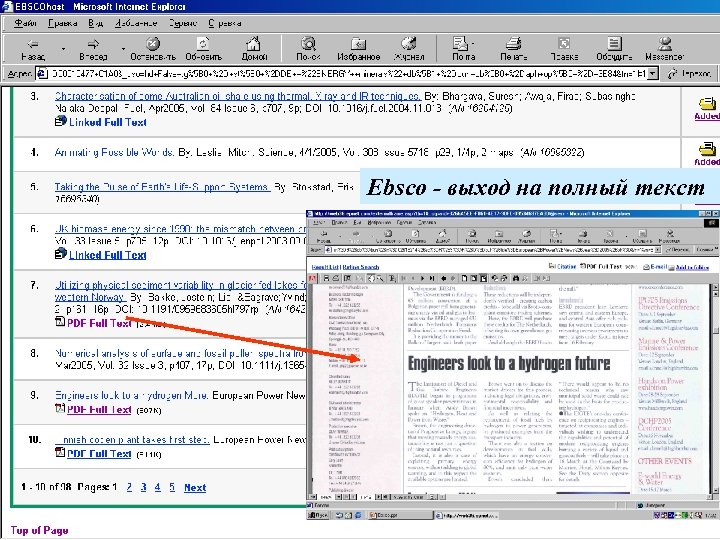Jump to results page 3
This screenshot has width=720, height=540.
click(143, 487)
